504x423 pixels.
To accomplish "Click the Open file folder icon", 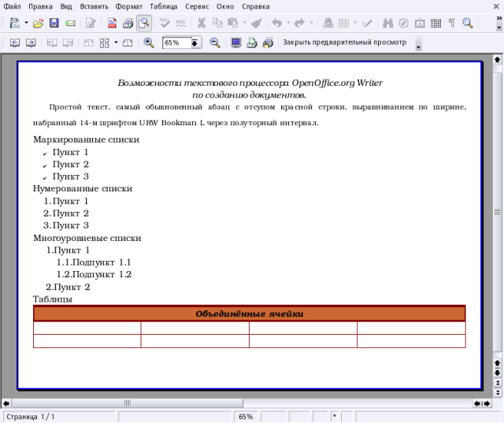I will click(x=37, y=23).
